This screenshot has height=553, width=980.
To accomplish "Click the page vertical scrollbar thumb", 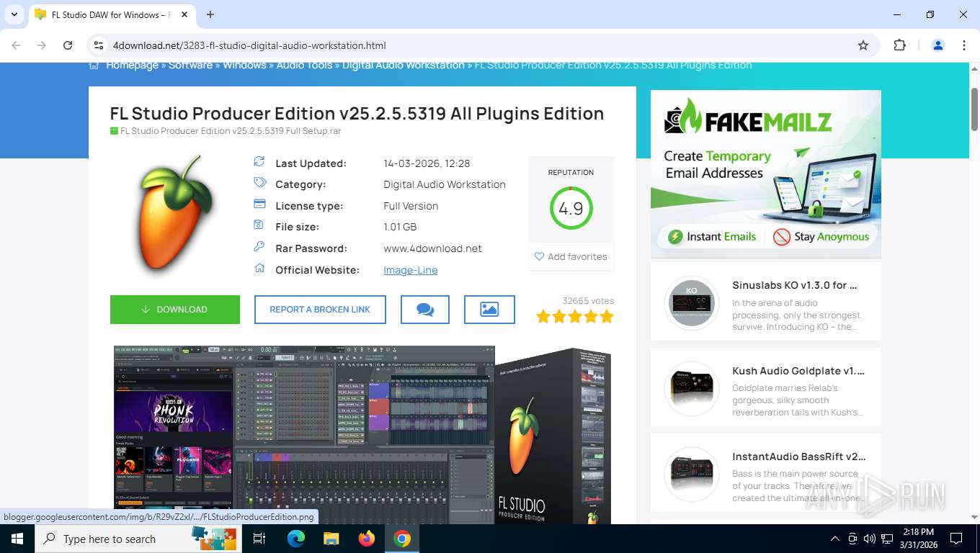I will click(x=974, y=108).
